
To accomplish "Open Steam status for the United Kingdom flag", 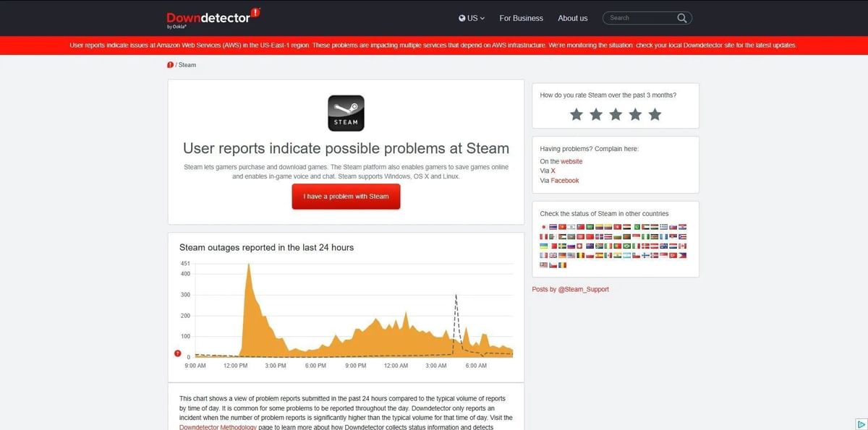I will [553, 254].
